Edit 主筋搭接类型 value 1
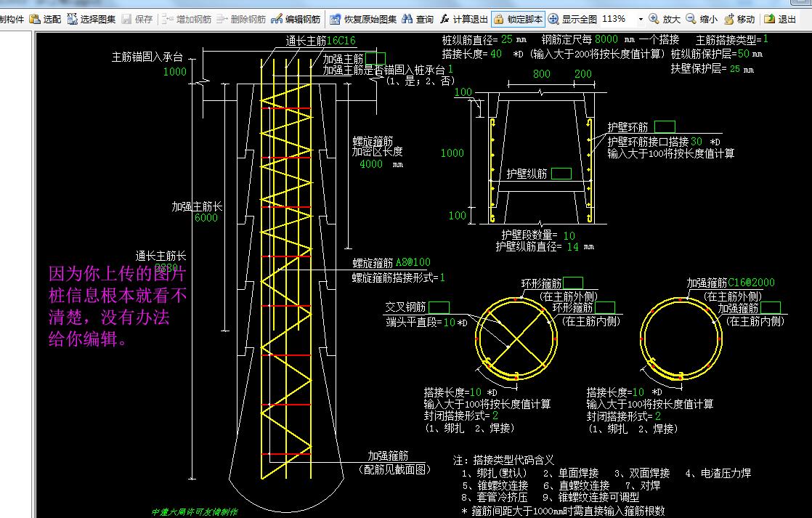This screenshot has height=518, width=812. (766, 39)
